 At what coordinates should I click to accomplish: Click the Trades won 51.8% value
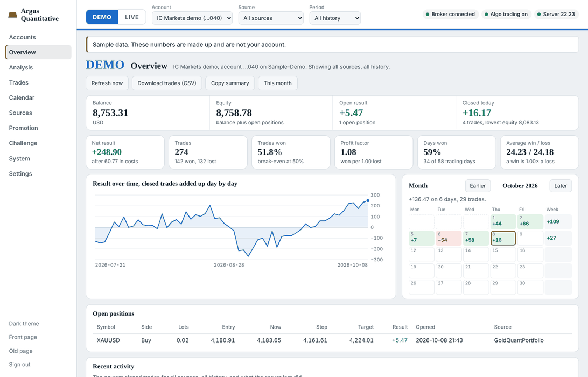tap(270, 152)
